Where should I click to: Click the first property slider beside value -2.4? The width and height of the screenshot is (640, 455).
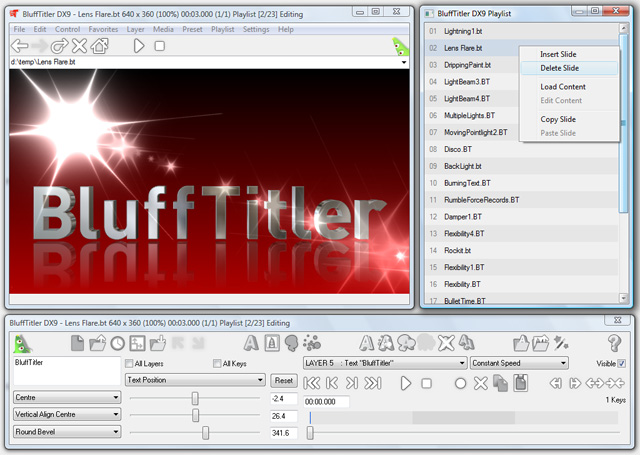(x=195, y=398)
